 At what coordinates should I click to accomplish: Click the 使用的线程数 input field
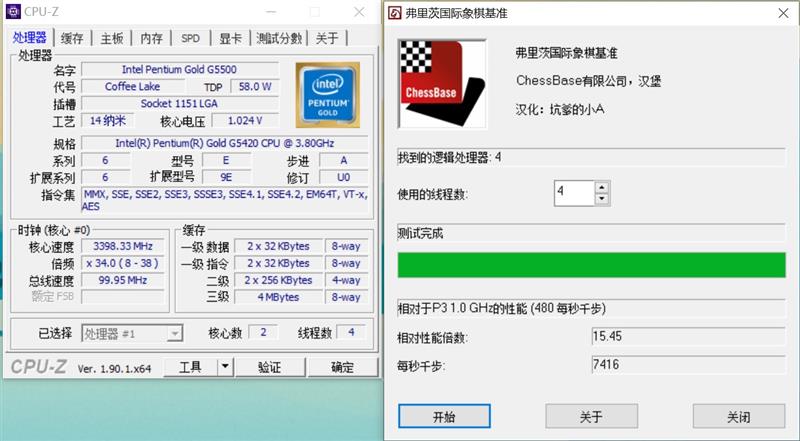pyautogui.click(x=574, y=193)
